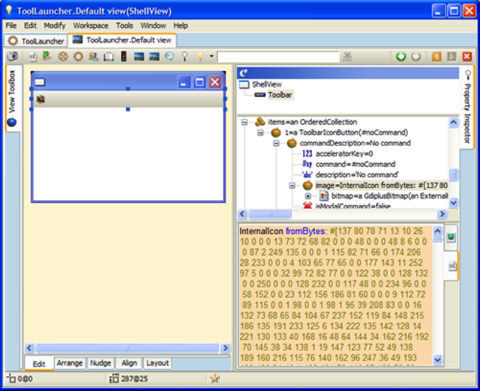Click the green back arrow button
480x391 pixels.
click(x=401, y=57)
